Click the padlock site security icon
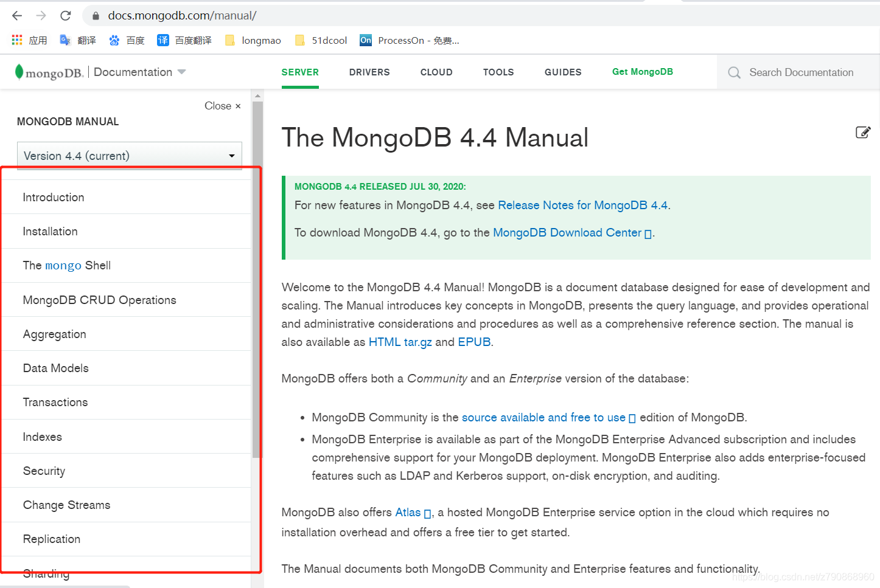The width and height of the screenshot is (880, 588). (x=96, y=16)
